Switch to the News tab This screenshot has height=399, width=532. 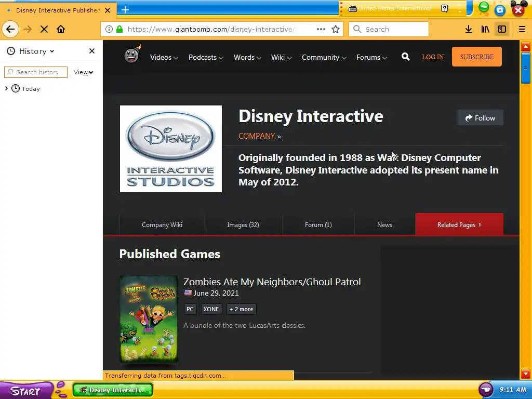[x=384, y=224]
